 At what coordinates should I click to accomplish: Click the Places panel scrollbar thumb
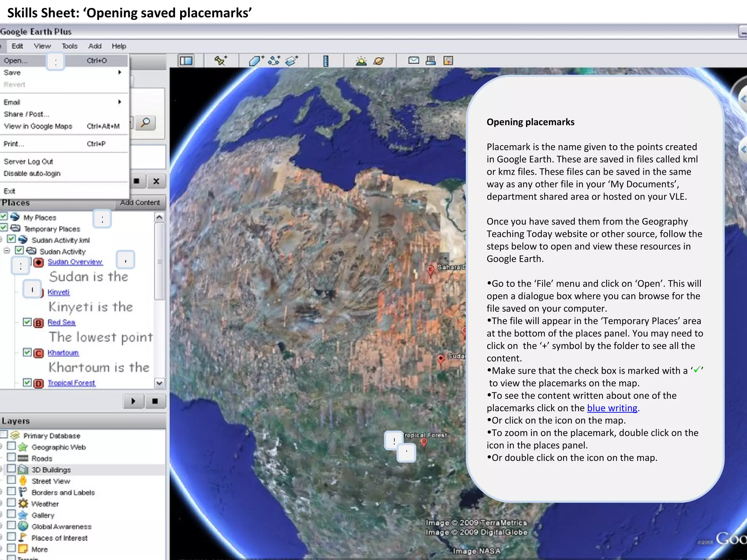coord(159,262)
